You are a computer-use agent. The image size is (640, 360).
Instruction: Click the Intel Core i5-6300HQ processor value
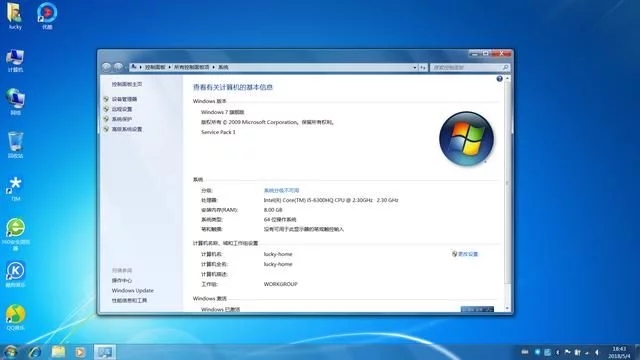(331, 200)
